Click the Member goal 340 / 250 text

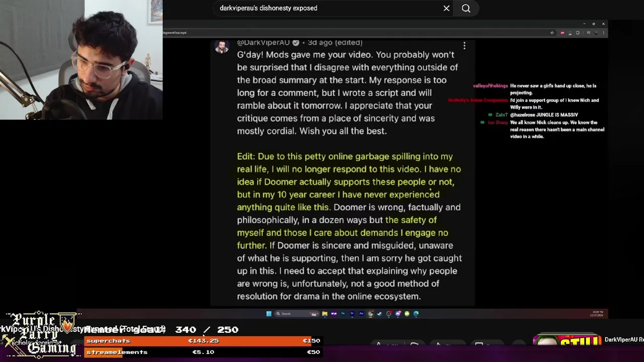(161, 330)
